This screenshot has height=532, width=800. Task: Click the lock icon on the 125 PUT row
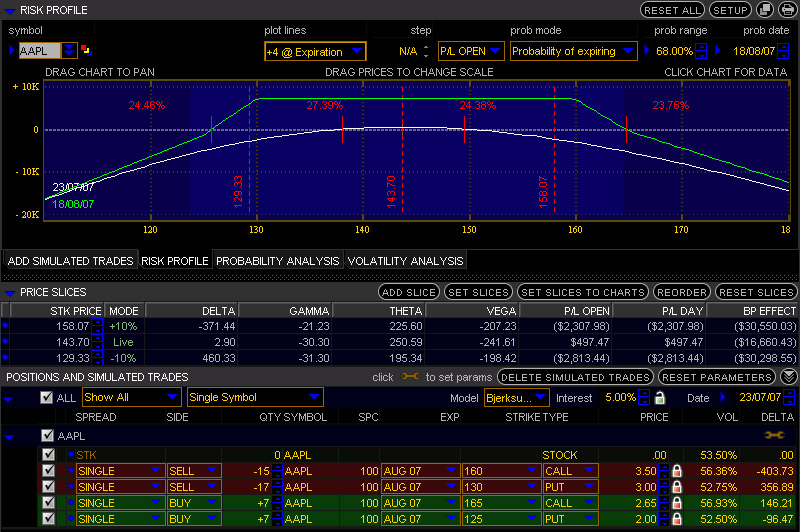click(x=677, y=521)
